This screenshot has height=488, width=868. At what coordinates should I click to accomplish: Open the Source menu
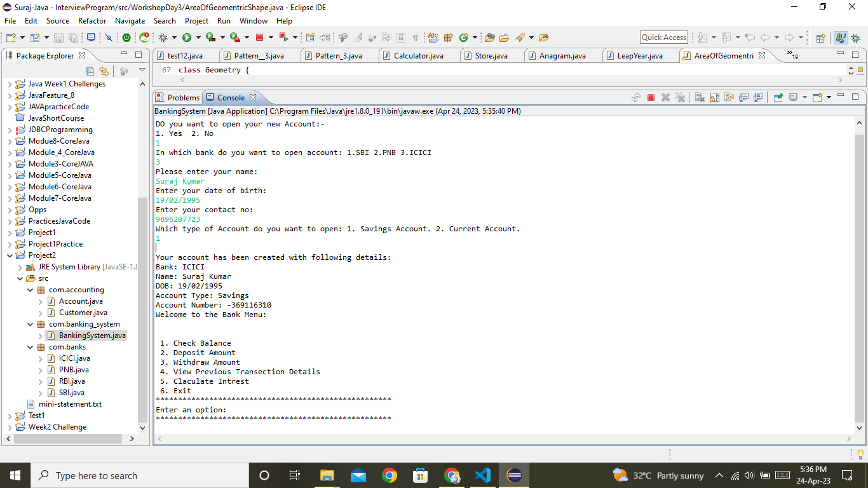point(58,20)
